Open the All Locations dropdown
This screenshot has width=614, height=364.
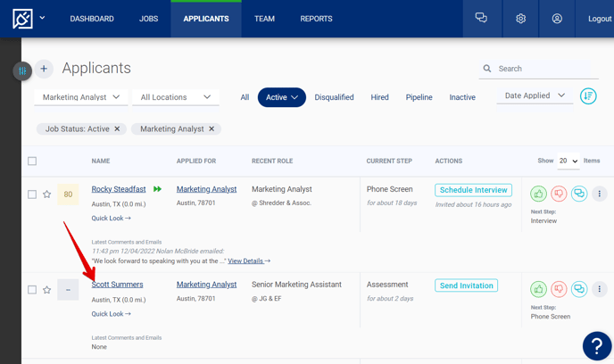(x=176, y=97)
